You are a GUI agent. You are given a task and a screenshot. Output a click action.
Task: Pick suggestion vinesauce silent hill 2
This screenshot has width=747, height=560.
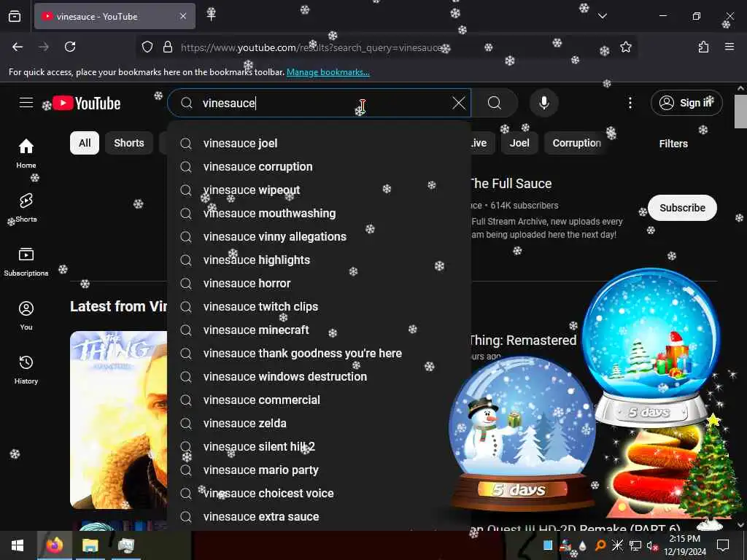pyautogui.click(x=320, y=447)
